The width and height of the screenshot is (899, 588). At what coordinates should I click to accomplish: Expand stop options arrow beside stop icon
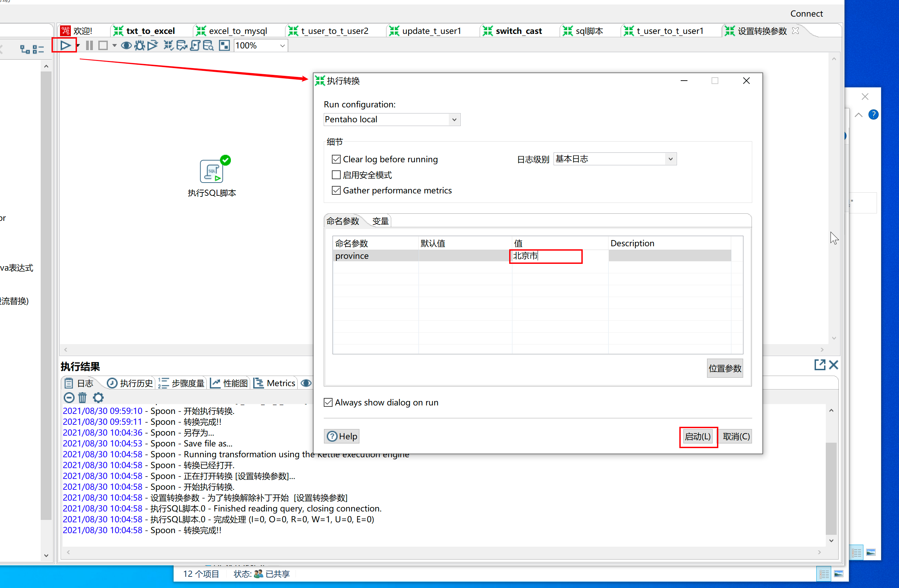pyautogui.click(x=114, y=45)
